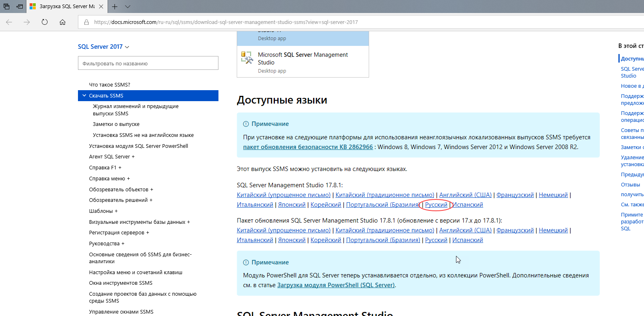Open Настройка меню и сочетаний клавиш
This screenshot has width=644, height=316.
coord(136,272)
